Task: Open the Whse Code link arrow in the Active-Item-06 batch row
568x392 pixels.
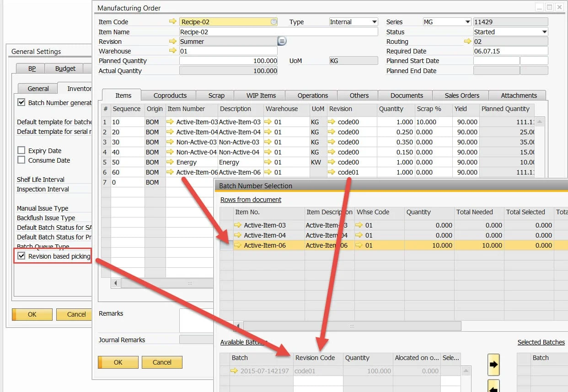Action: tap(359, 245)
